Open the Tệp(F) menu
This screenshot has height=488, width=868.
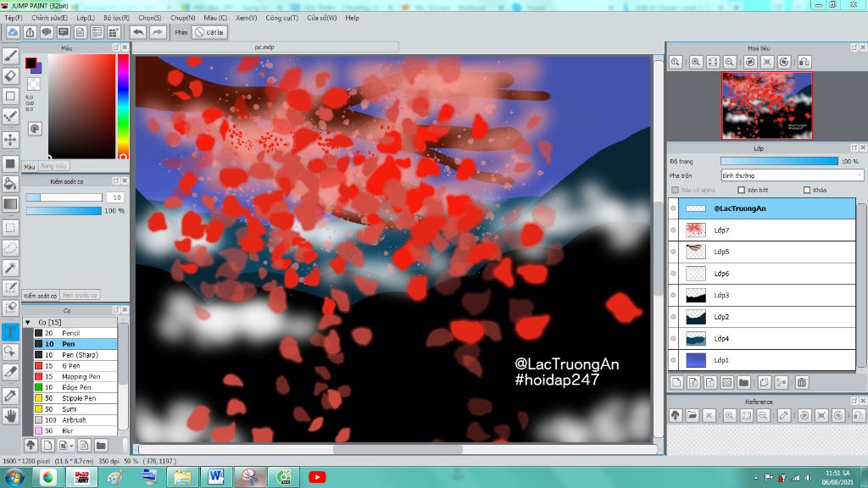tap(14, 18)
